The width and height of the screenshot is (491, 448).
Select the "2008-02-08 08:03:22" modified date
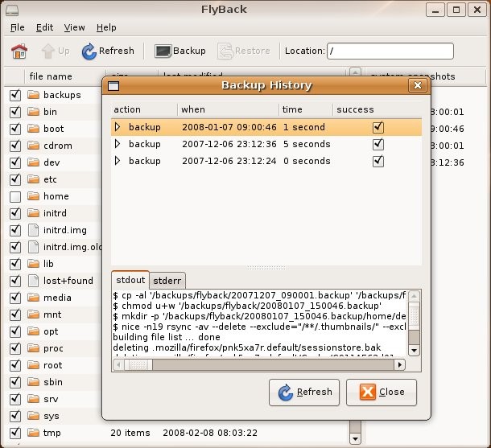coord(210,433)
